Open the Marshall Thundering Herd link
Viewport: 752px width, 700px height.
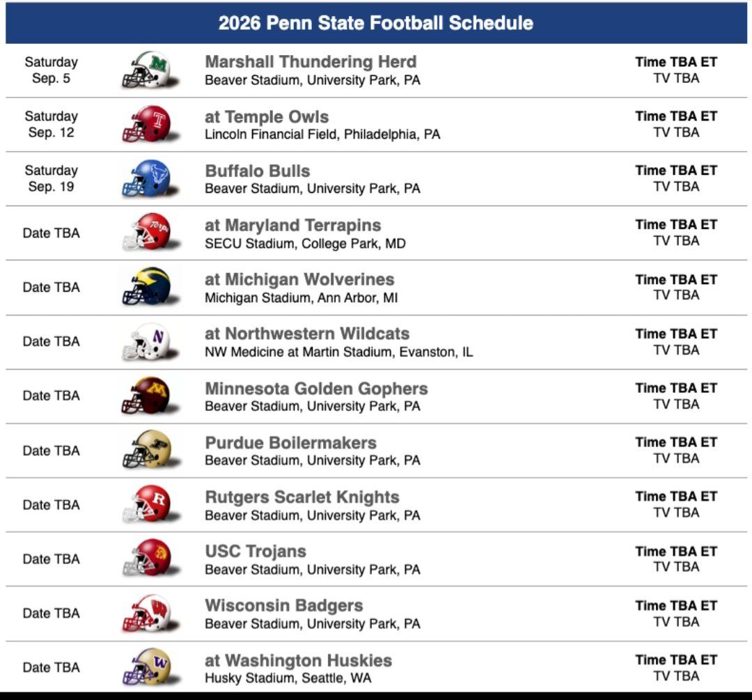[x=311, y=62]
